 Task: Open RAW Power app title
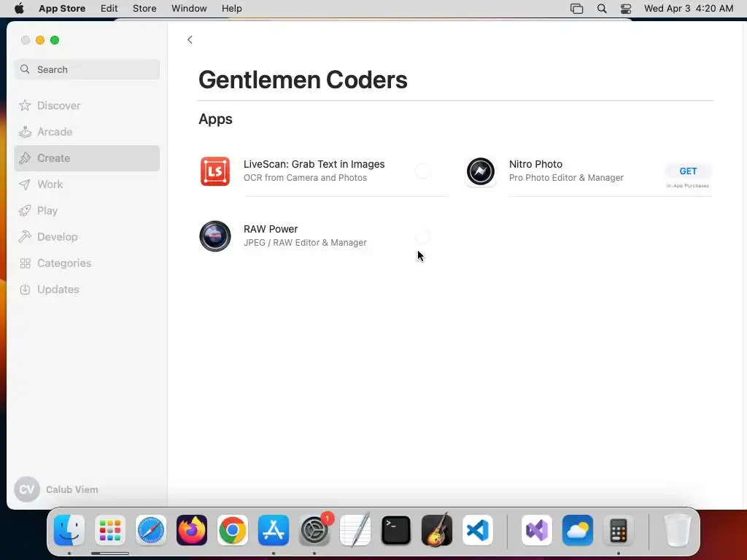[x=271, y=229]
